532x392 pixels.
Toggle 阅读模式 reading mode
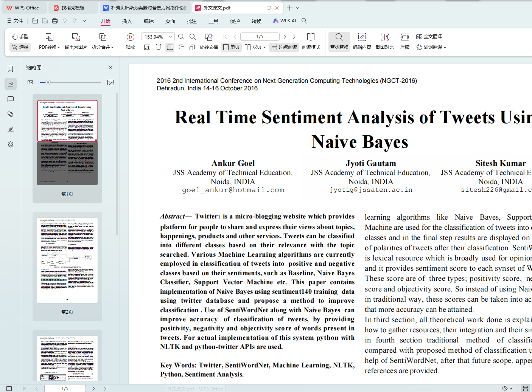tap(311, 41)
